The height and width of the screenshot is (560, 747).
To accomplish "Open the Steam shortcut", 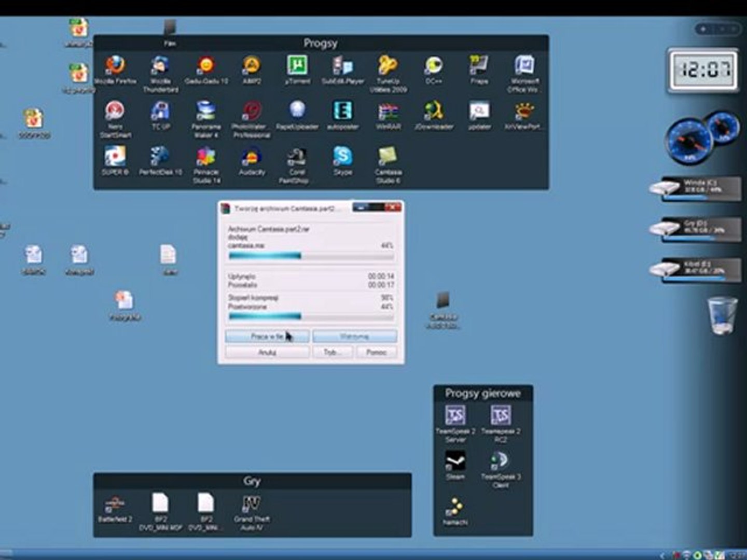I will tap(455, 465).
